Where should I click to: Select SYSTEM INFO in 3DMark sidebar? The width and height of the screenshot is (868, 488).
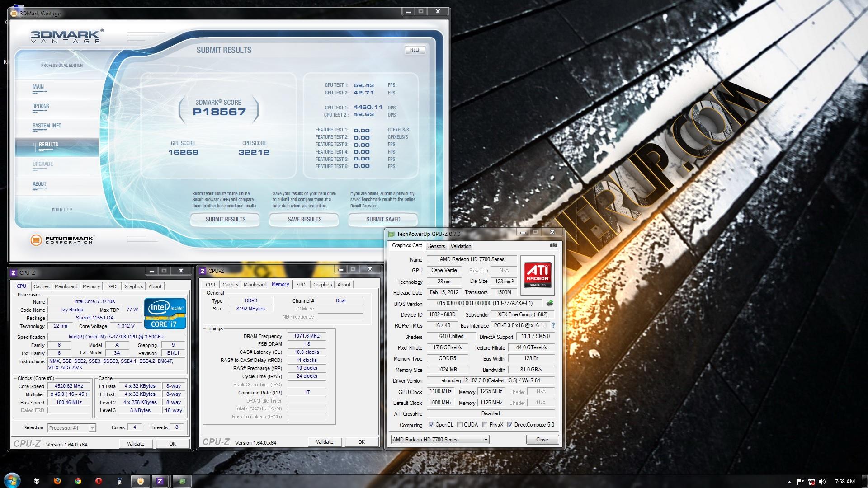(57, 127)
